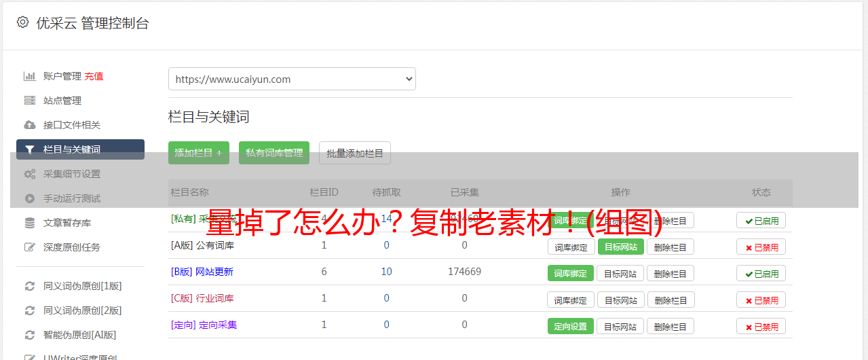Viewport: 868px width, 360px height.
Task: Click the refresh icon for 智能伪原创[AI版]
Action: tap(29, 335)
